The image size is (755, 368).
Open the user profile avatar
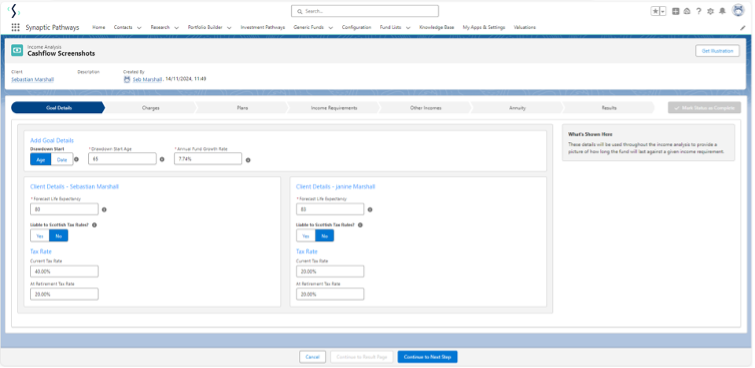tap(738, 11)
